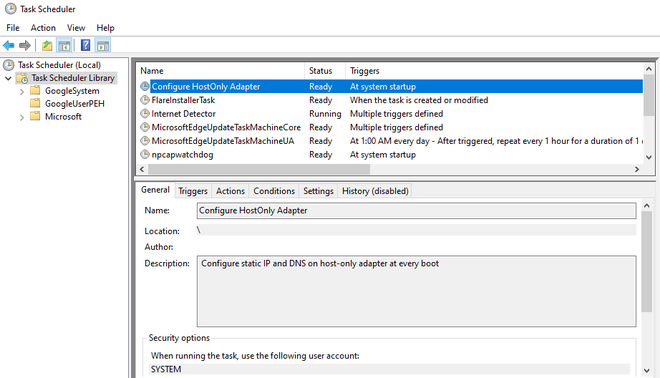Click the clock icon beside MicrosoftEdgeUpdateTaskMachineUA

pos(145,141)
